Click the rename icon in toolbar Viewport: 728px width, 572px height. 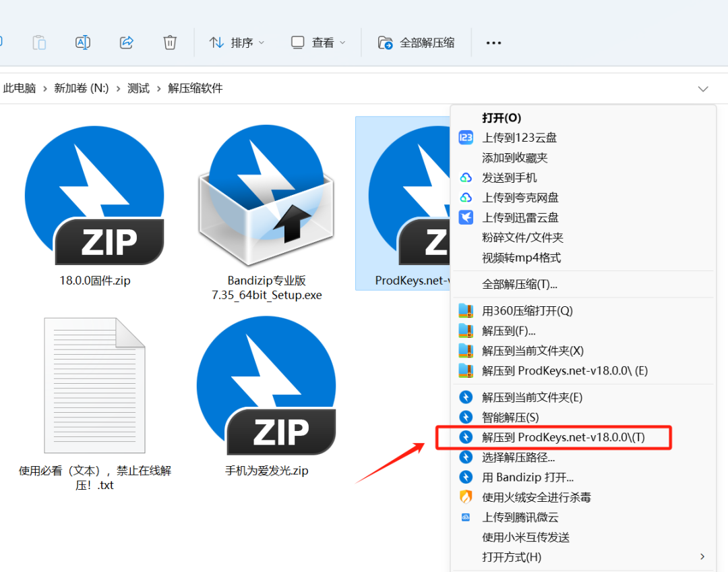(83, 42)
